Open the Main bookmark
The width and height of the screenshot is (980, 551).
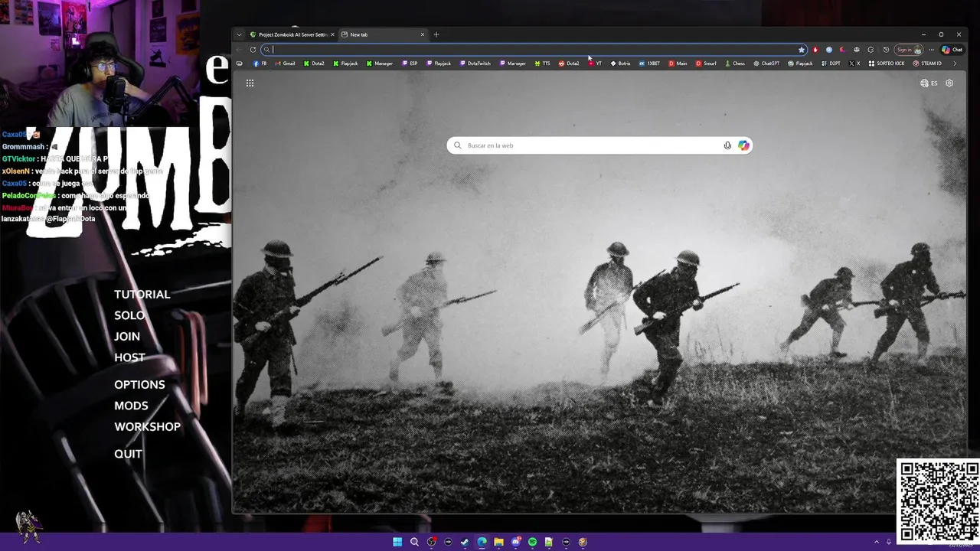678,64
